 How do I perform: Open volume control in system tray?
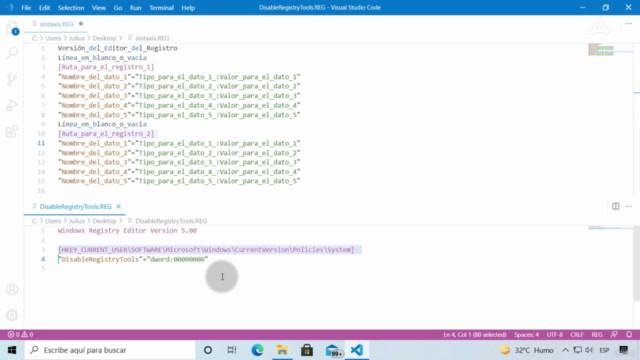click(x=589, y=350)
